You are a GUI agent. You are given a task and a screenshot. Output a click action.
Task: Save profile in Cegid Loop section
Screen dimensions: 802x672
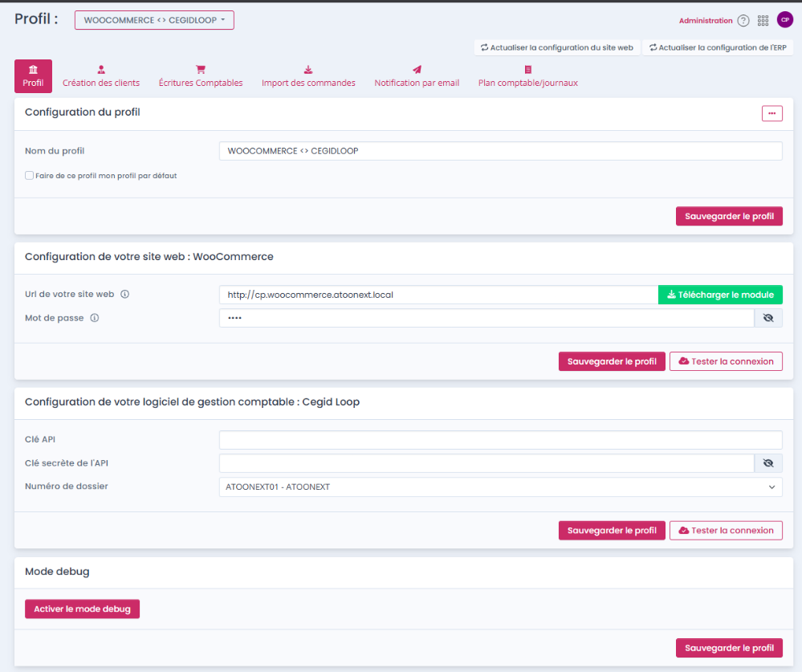click(612, 531)
